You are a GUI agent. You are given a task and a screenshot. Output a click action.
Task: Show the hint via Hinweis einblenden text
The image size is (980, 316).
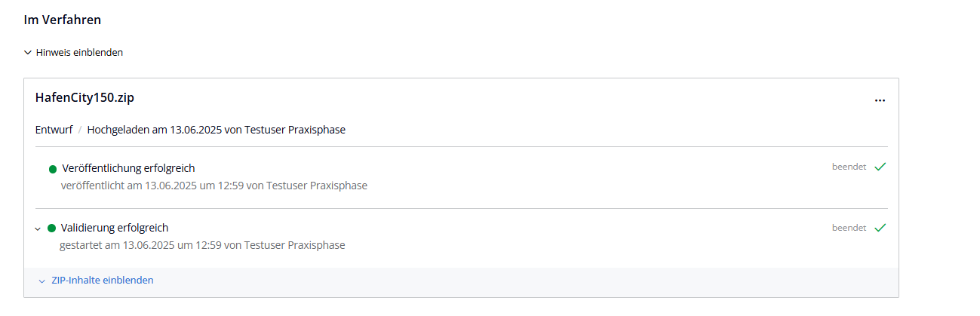tap(79, 53)
